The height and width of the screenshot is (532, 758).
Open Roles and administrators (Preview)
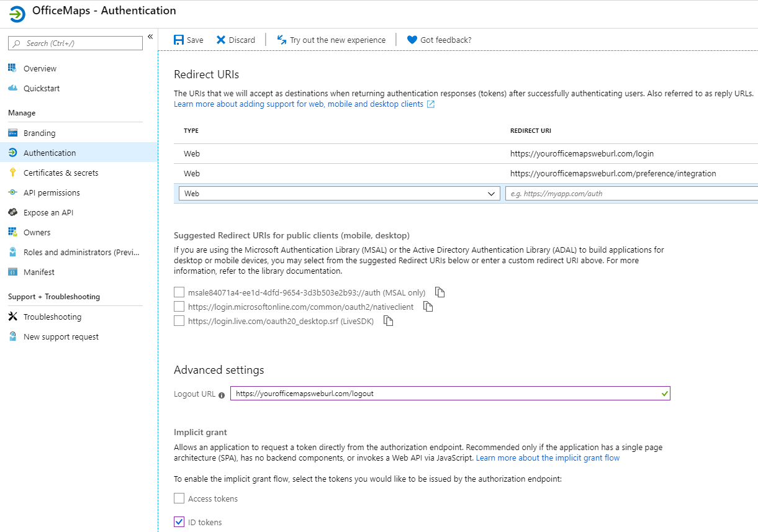point(82,252)
